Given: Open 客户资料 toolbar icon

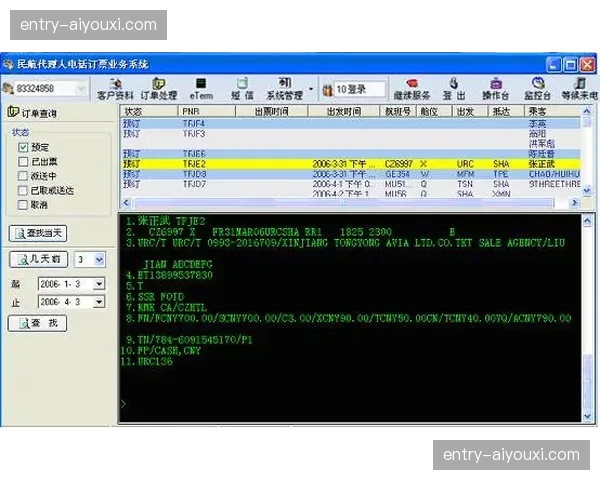Looking at the screenshot, I should (115, 89).
